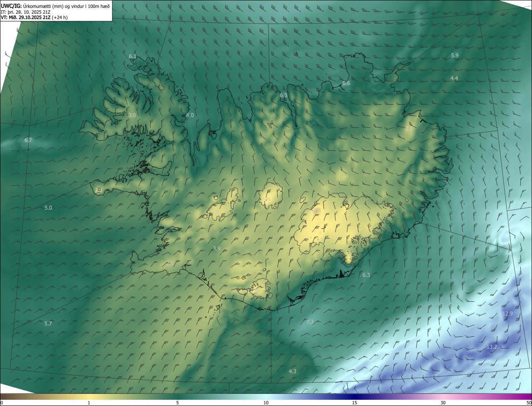This screenshot has width=532, height=406.
Task: Click the "30" tick on the colour scale
Action: (x=443, y=403)
